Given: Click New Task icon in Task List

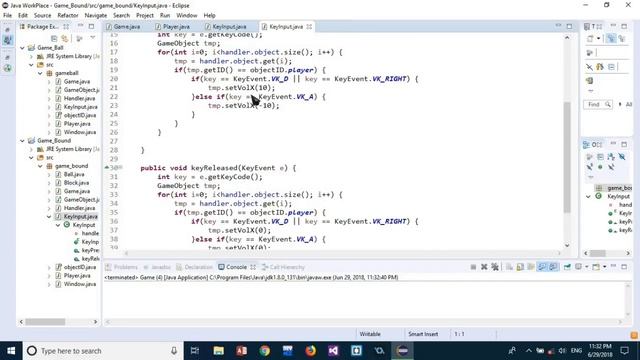Looking at the screenshot, I should (x=591, y=38).
